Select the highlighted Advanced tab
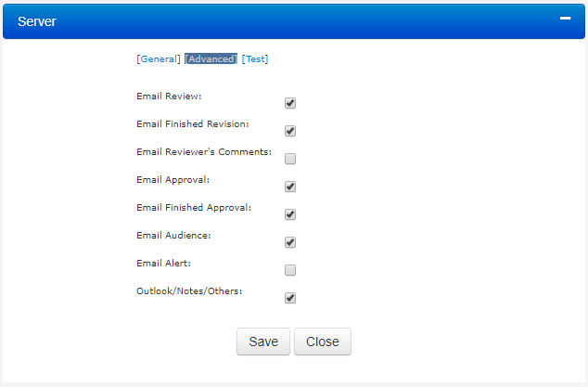The image size is (588, 387). tap(211, 59)
